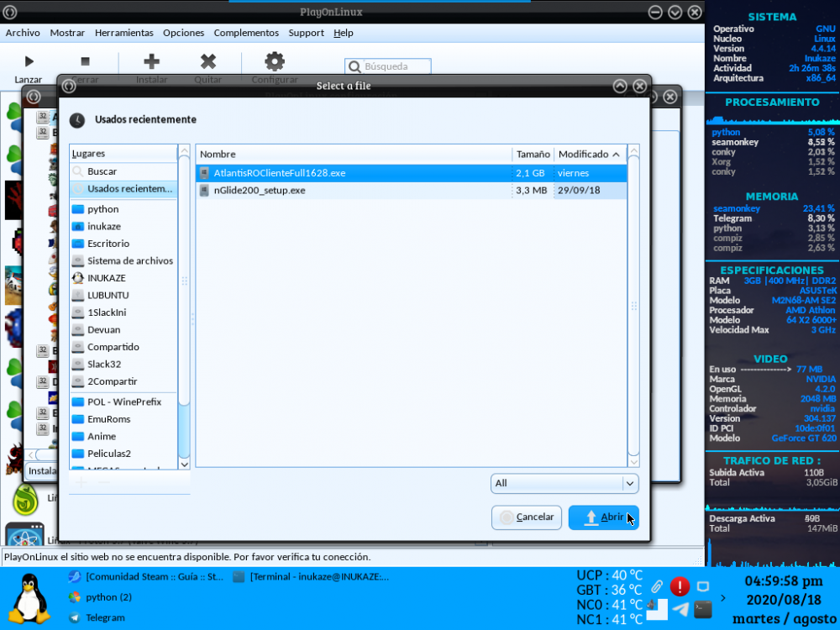Click the Telegram tray icon

(x=681, y=609)
